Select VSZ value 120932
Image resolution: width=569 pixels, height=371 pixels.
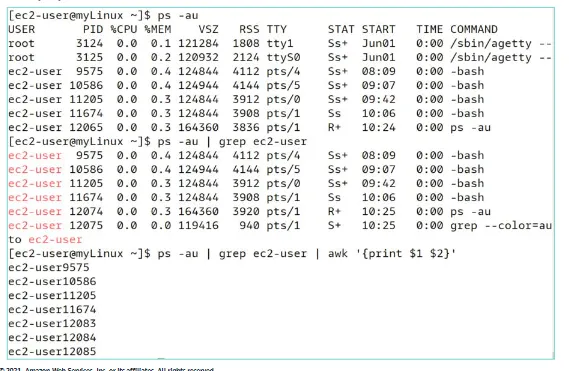tap(198, 57)
